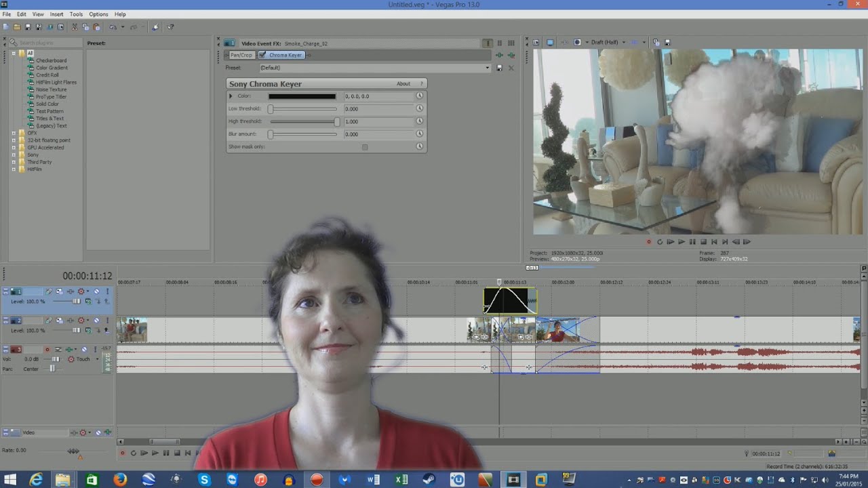868x488 pixels.
Task: Click the New project toolbar icon
Action: pos(6,27)
